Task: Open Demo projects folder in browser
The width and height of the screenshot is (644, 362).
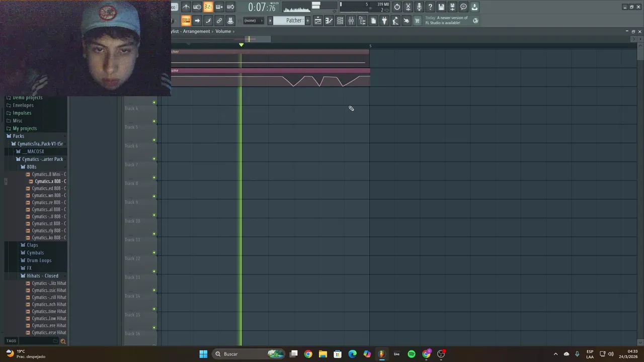Action: [27, 98]
